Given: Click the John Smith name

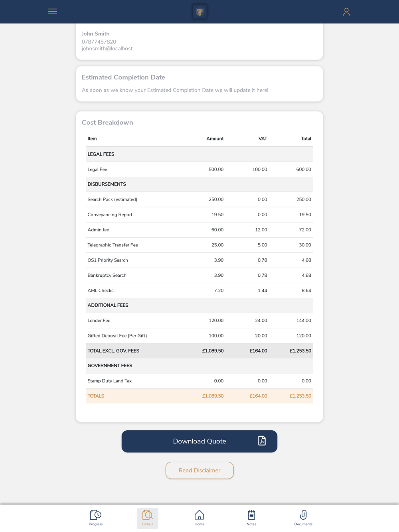Looking at the screenshot, I should [x=95, y=34].
